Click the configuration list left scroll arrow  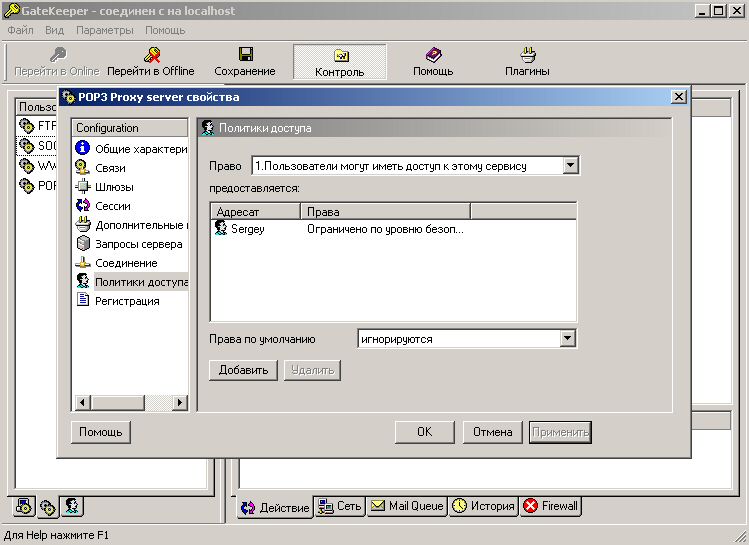(82, 403)
